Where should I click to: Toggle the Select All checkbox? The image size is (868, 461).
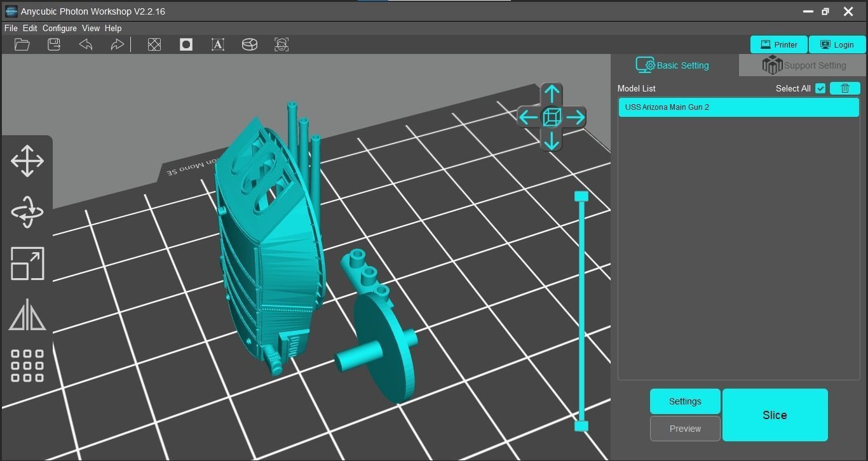point(820,89)
